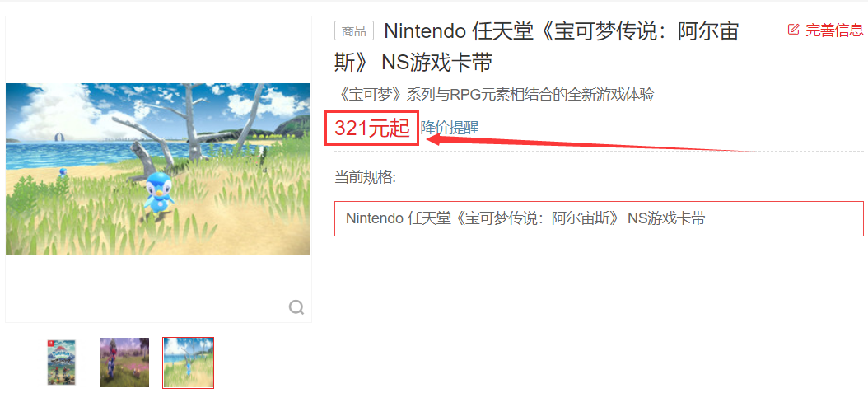Click the rocky island on the horizon
The height and width of the screenshot is (407, 868).
58,136
